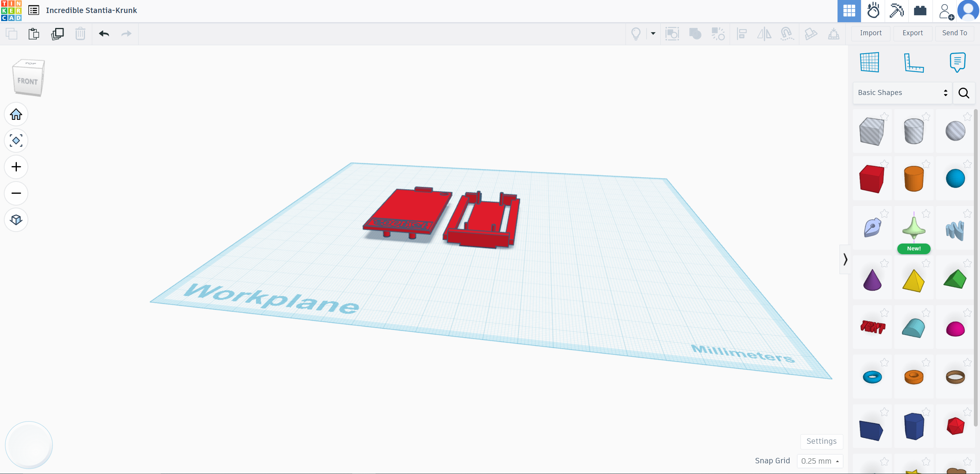
Task: Switch to 3D design grid view
Action: (849, 11)
